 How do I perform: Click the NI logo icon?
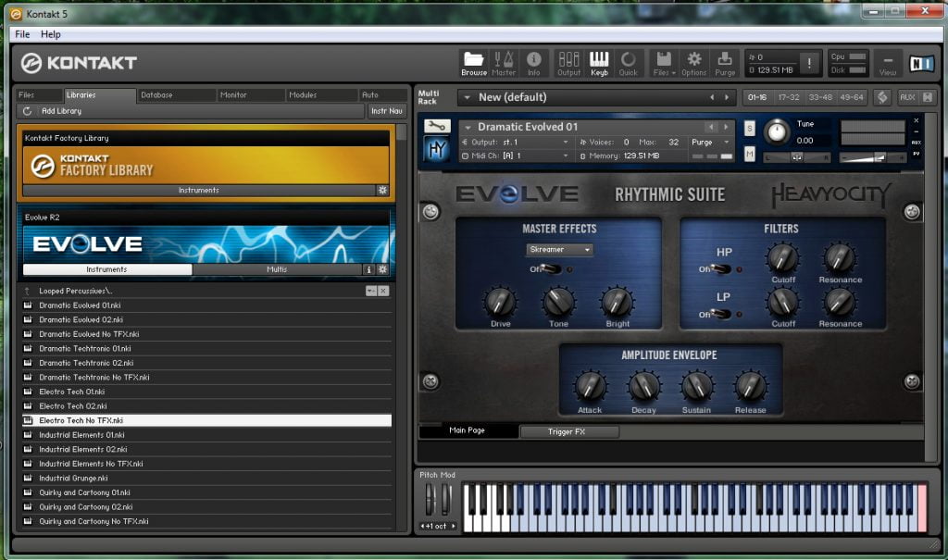[x=921, y=63]
